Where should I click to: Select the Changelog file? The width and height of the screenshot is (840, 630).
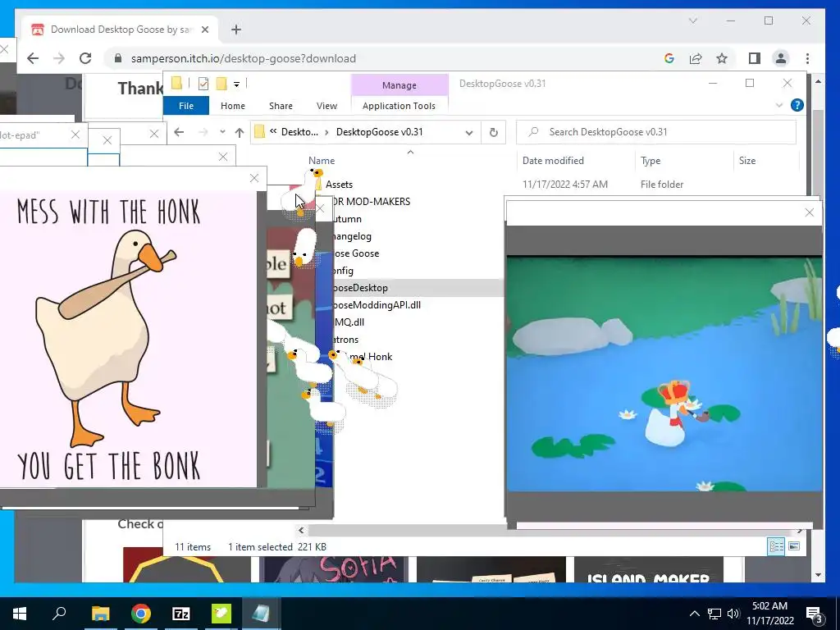tap(351, 236)
